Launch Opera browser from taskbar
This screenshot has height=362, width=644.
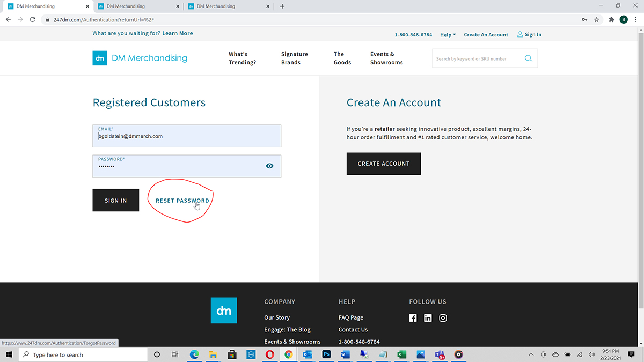(x=269, y=354)
